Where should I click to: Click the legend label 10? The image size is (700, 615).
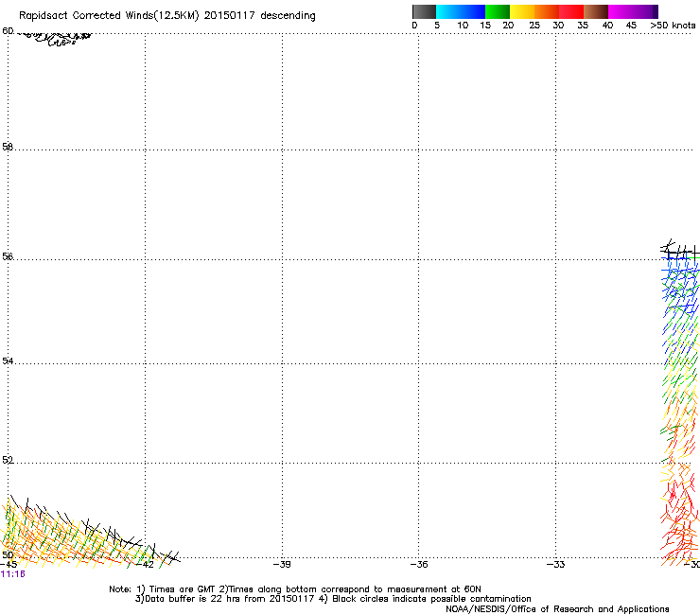tap(463, 26)
